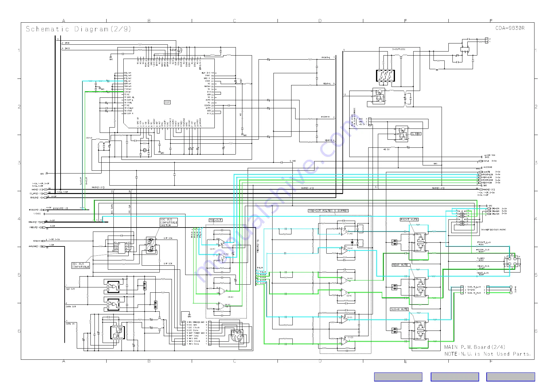Click the 'I/F SDA' line label

point(168,238)
